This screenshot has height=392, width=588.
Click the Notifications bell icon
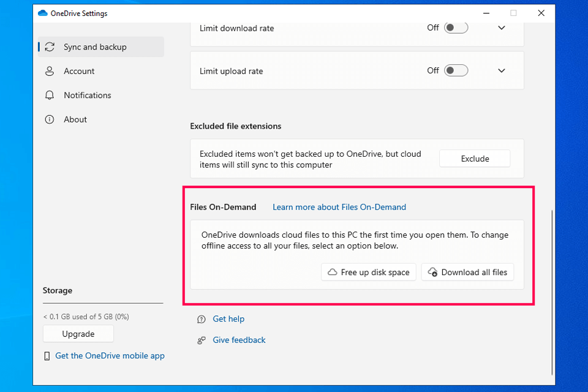click(x=50, y=96)
